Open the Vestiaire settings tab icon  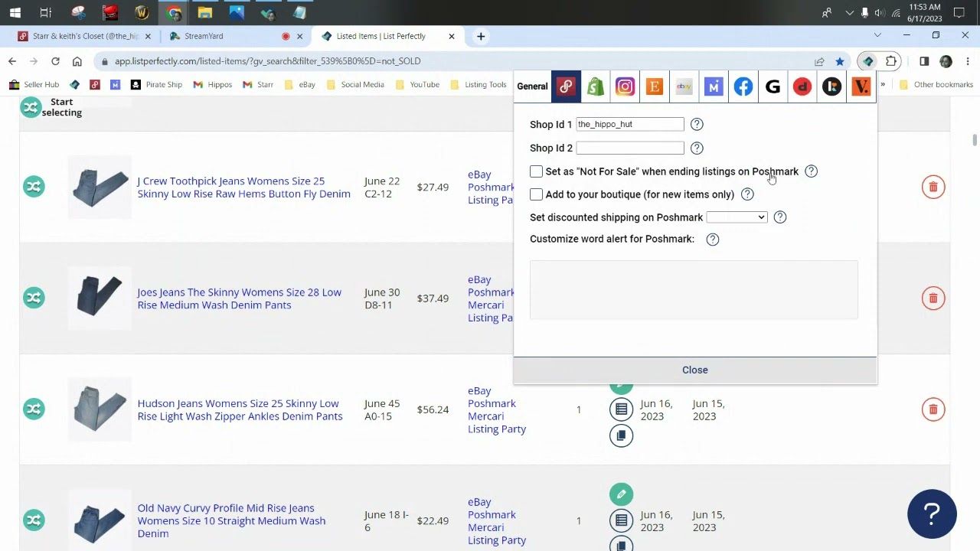click(861, 86)
